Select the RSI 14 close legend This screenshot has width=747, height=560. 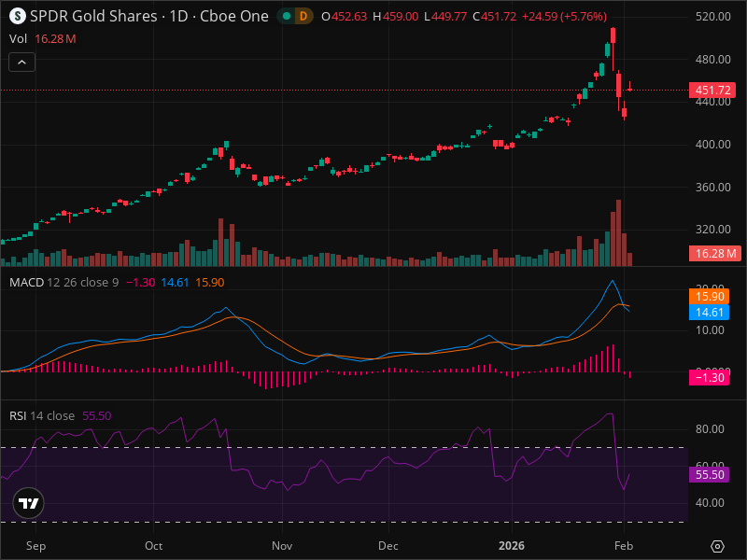tap(42, 415)
